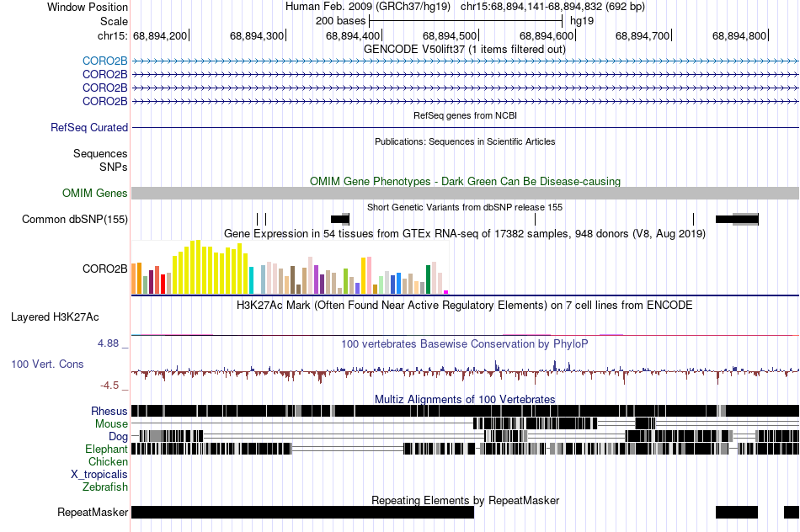Click the gray OMIM Genes bar
This screenshot has height=532, width=800.
click(465, 193)
